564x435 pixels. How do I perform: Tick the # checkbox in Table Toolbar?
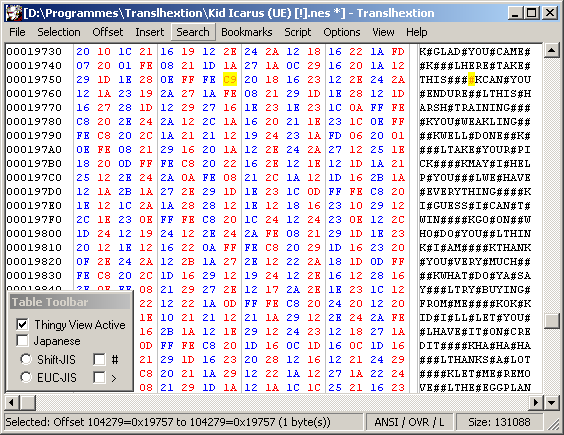click(99, 359)
